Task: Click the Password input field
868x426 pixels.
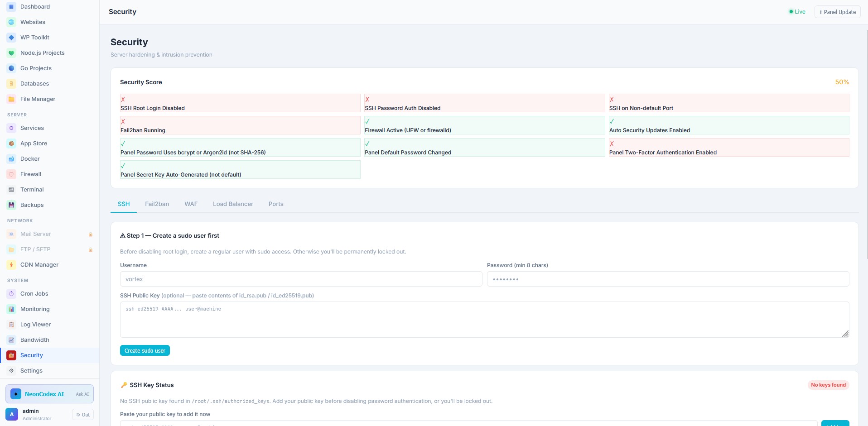Action: [668, 279]
